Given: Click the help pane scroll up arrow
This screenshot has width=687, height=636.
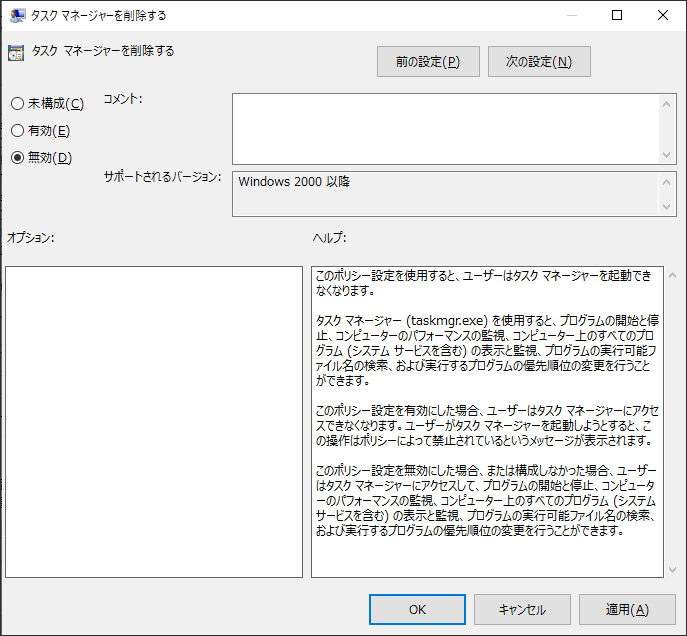Looking at the screenshot, I should [673, 276].
